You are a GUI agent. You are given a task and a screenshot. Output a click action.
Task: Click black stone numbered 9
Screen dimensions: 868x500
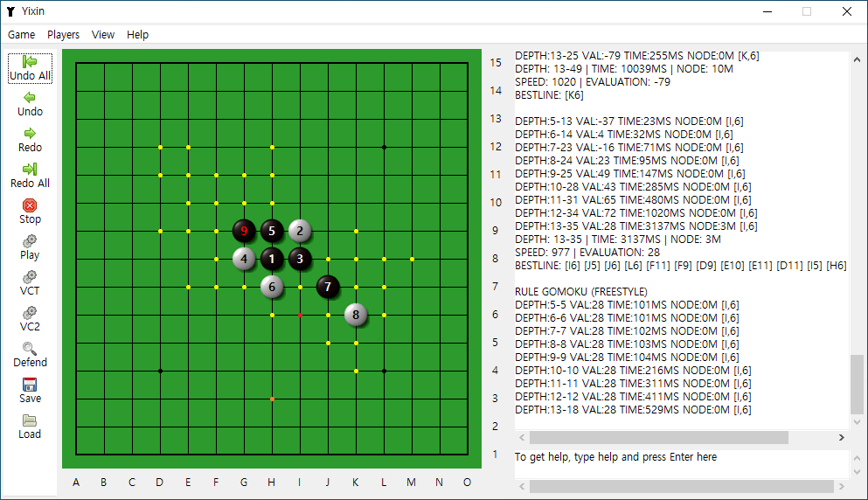click(x=244, y=231)
